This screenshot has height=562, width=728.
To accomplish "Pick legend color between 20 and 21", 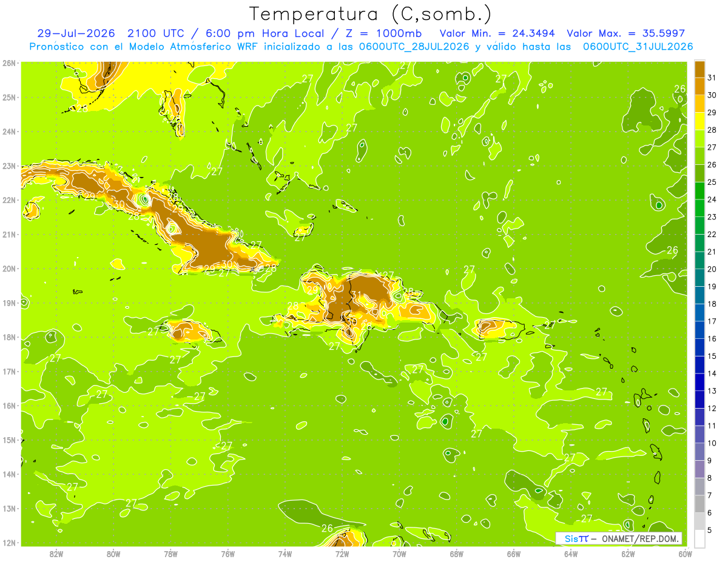I will pyautogui.click(x=699, y=260).
